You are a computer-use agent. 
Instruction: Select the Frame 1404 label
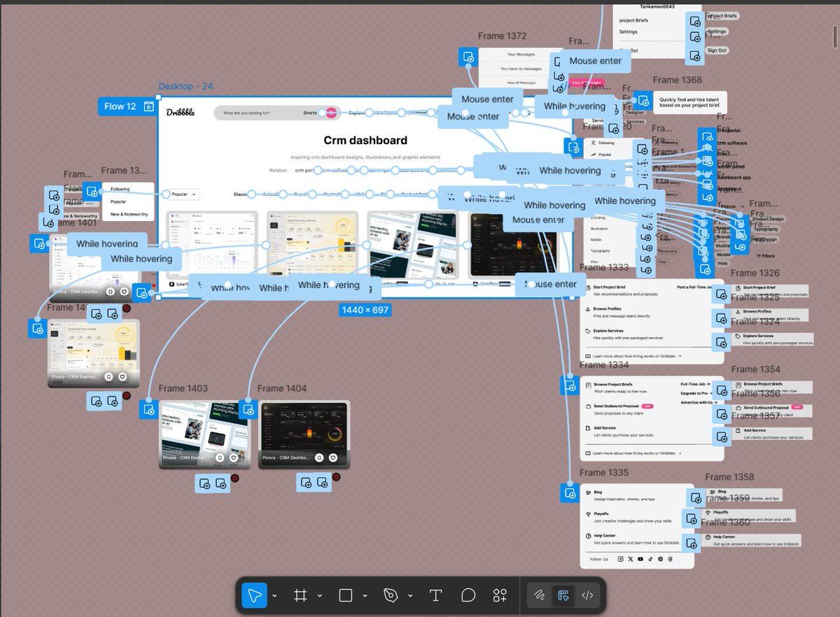(x=282, y=388)
